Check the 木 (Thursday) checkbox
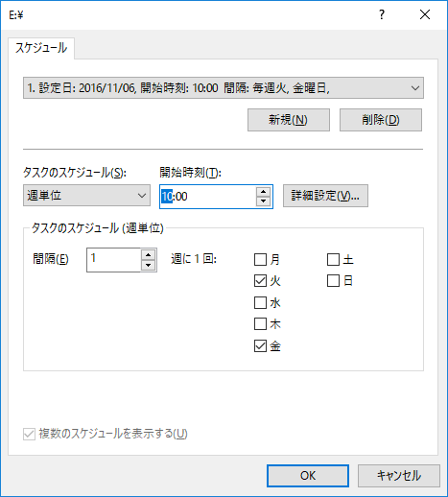 tap(260, 324)
